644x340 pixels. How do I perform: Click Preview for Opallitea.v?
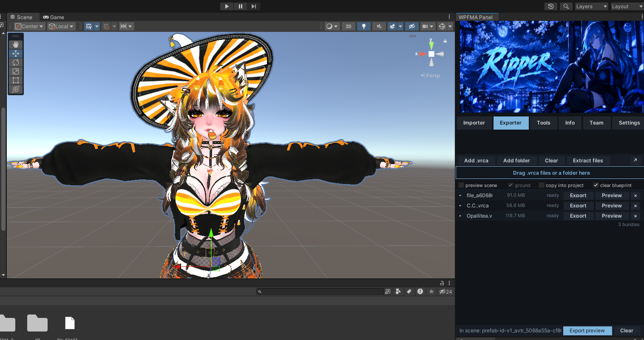pyautogui.click(x=612, y=216)
